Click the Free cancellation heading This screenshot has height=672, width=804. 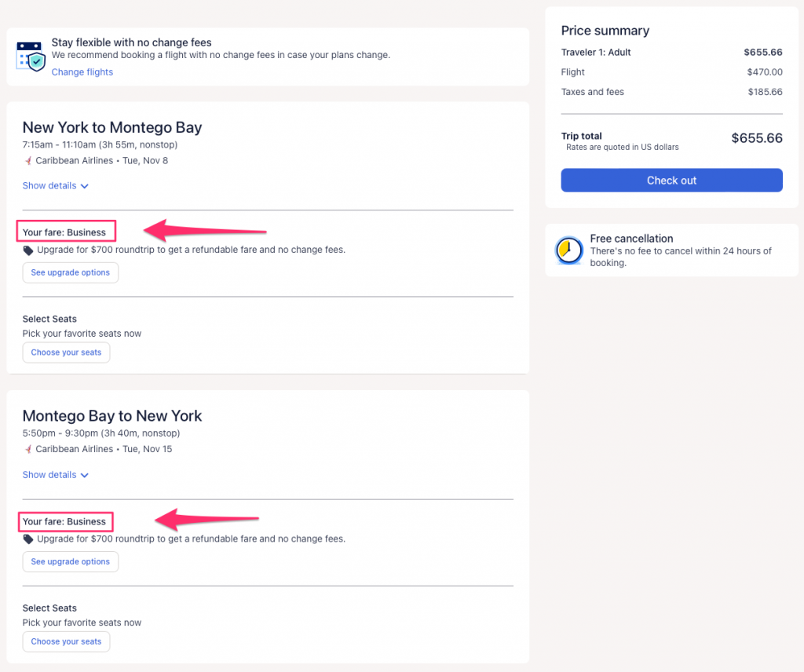coord(631,239)
